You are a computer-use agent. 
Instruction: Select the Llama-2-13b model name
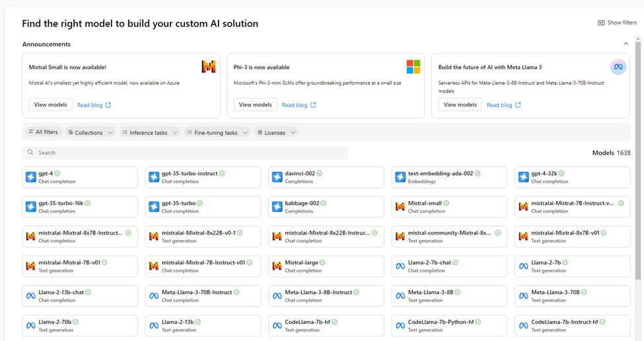click(178, 322)
